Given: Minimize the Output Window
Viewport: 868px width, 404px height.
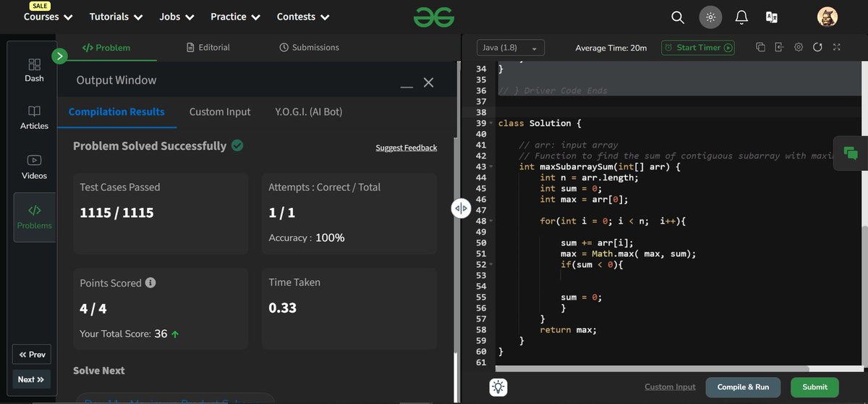Looking at the screenshot, I should tap(407, 88).
